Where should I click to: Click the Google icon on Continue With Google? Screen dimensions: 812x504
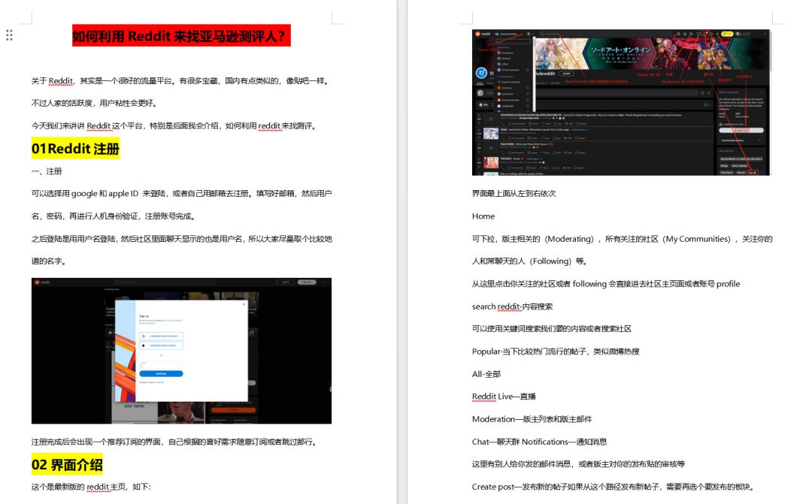click(144, 336)
